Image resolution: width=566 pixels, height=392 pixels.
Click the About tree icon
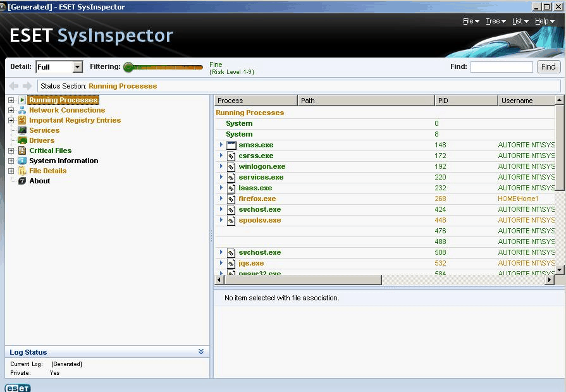(22, 181)
